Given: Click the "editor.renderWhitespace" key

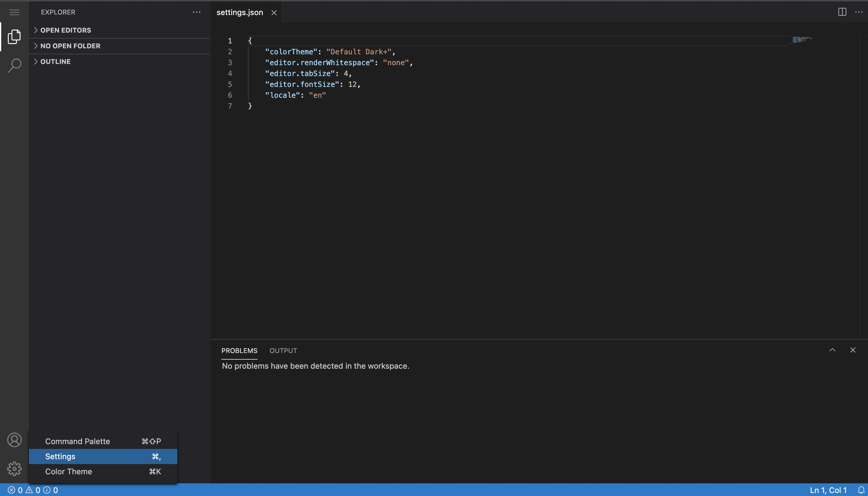Looking at the screenshot, I should (320, 62).
